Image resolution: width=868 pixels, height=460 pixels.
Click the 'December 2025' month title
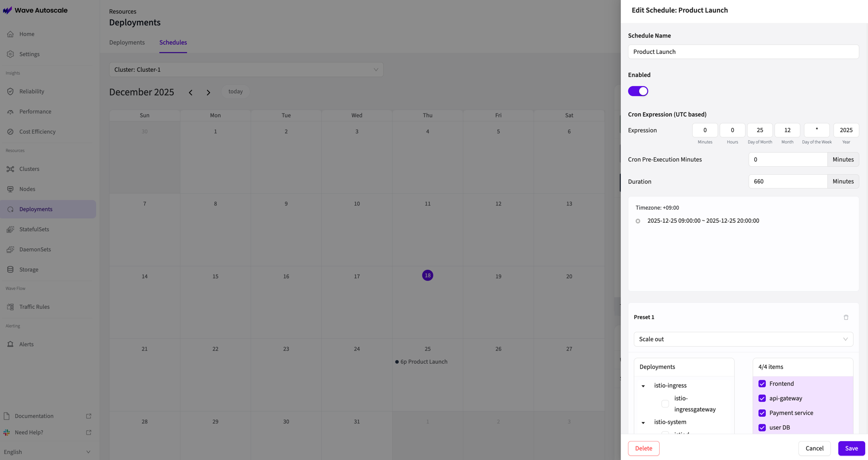[x=142, y=92]
